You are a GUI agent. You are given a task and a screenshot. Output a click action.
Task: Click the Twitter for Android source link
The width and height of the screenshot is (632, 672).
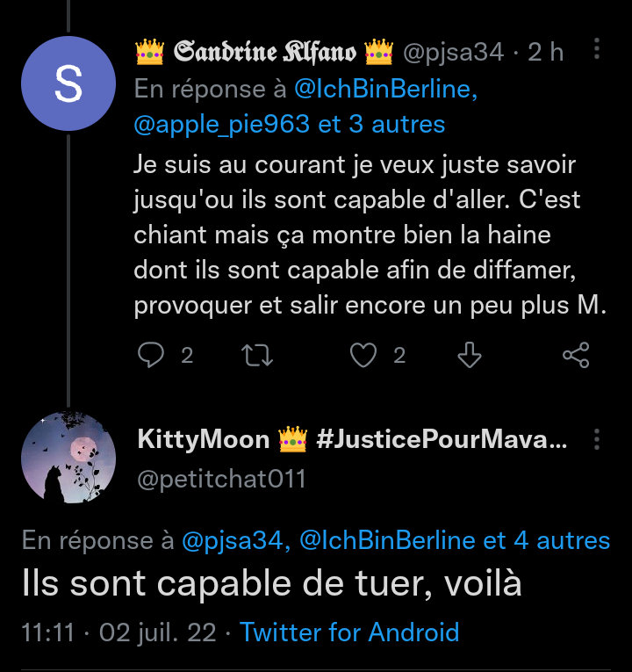point(349,632)
